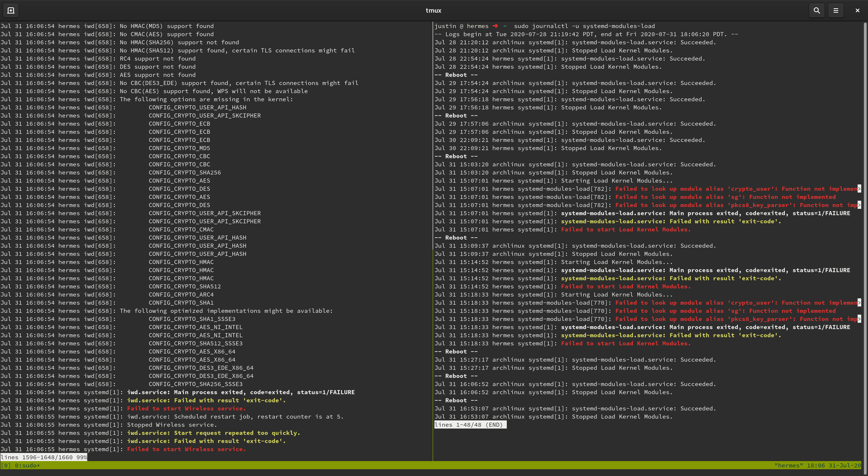The image size is (868, 476).
Task: Select the tmux window tab 0:sudo*
Action: tap(27, 465)
